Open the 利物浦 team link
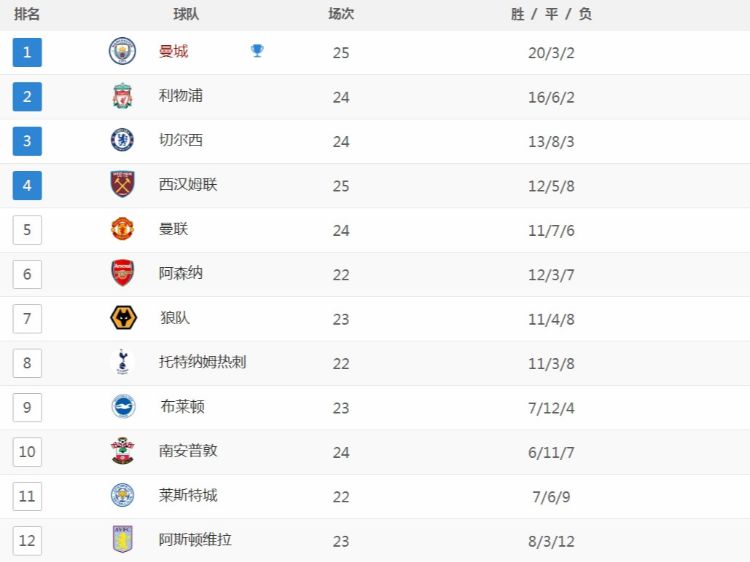This screenshot has height=562, width=750. (181, 96)
